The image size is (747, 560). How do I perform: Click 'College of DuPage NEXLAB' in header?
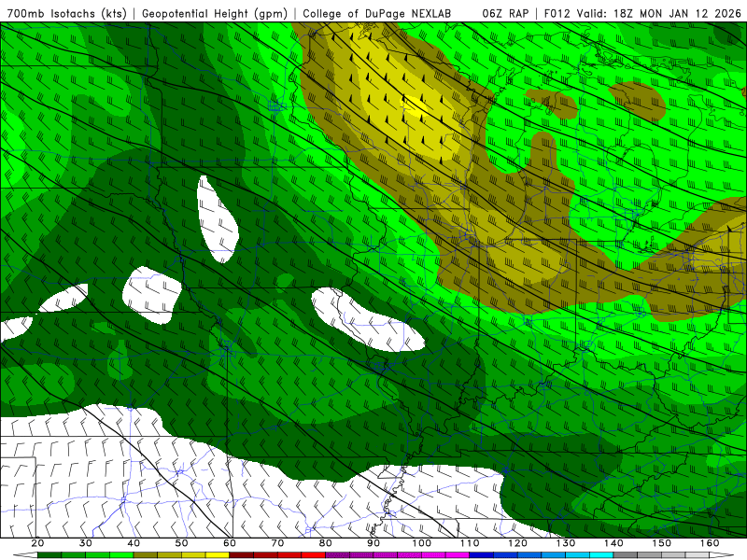(x=377, y=13)
